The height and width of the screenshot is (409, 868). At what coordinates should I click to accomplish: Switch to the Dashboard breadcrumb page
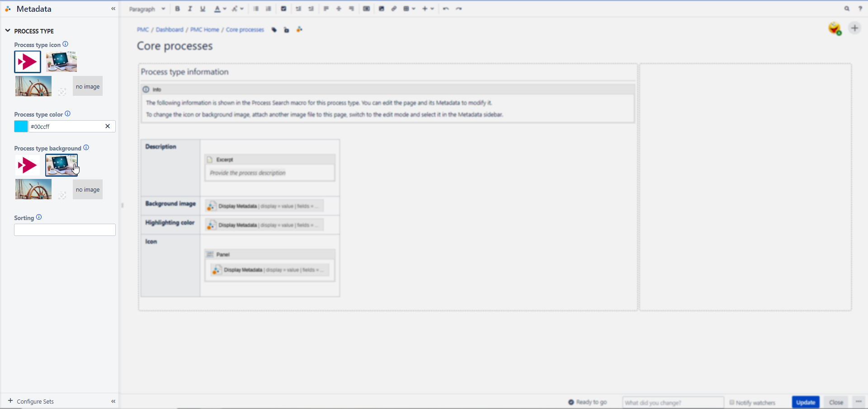[170, 29]
